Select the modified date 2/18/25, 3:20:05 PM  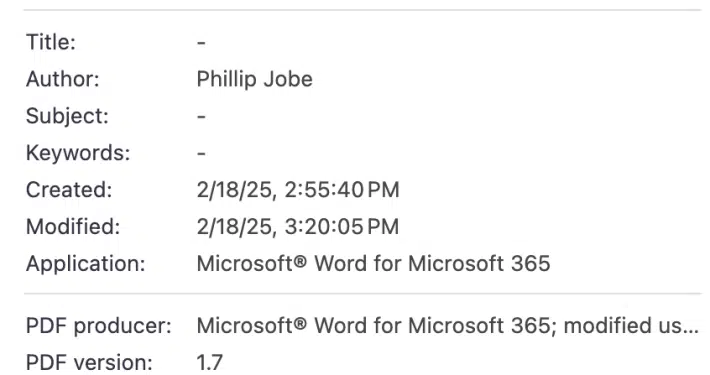tap(298, 227)
